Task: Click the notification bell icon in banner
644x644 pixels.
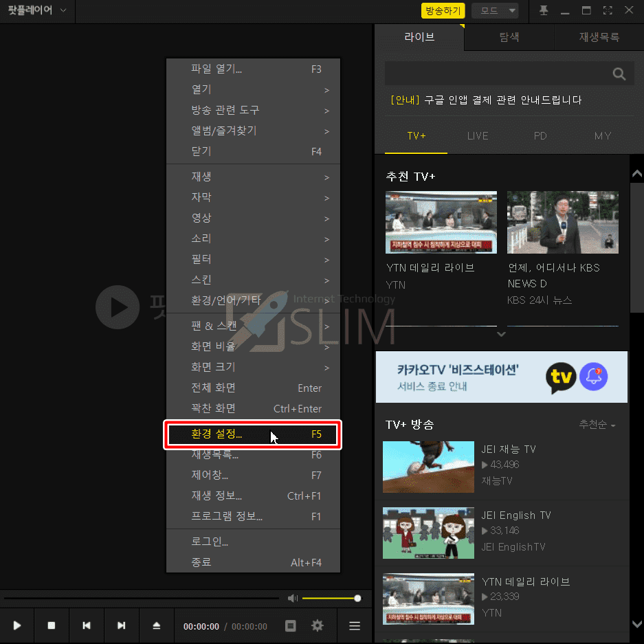Action: tap(593, 377)
